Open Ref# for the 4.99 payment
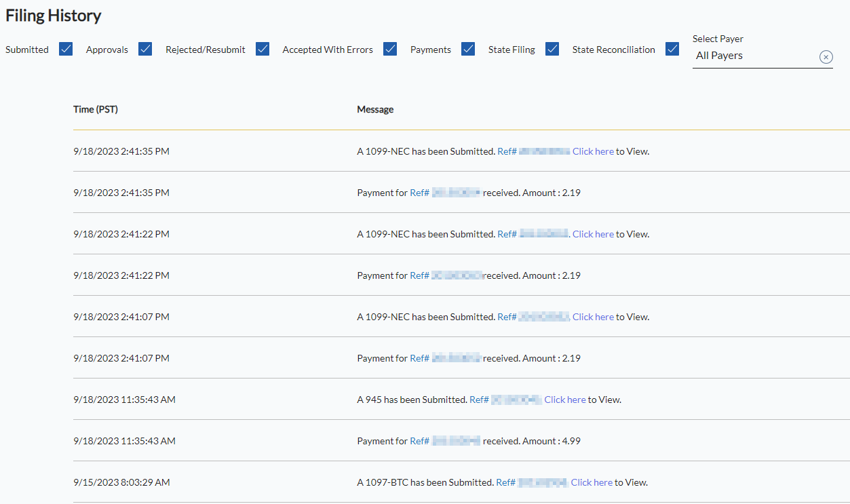 [x=419, y=440]
